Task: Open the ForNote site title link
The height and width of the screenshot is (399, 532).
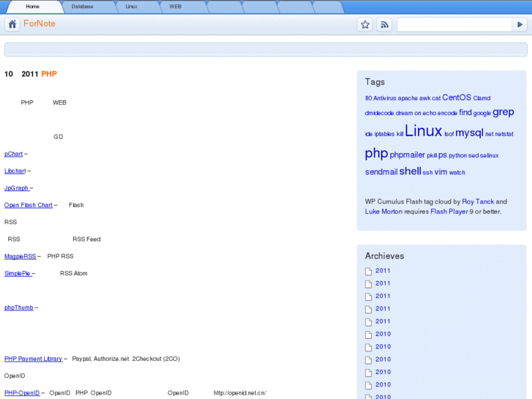Action: click(40, 23)
